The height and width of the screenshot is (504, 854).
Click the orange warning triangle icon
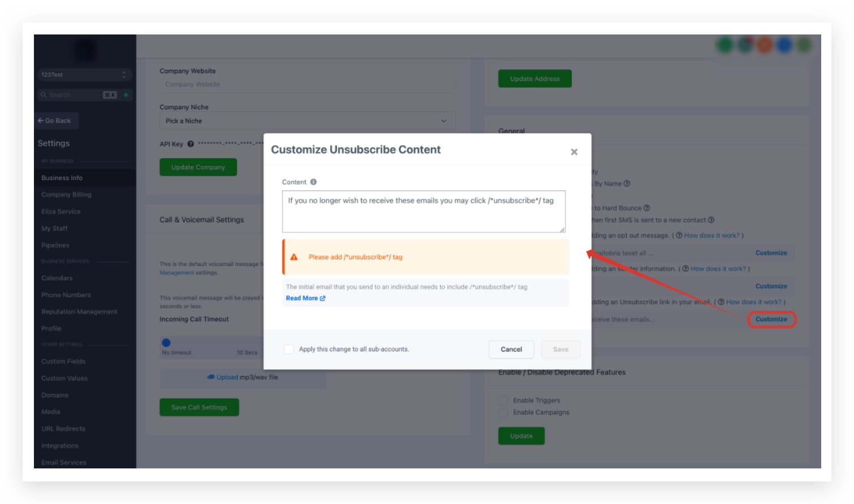coord(294,257)
